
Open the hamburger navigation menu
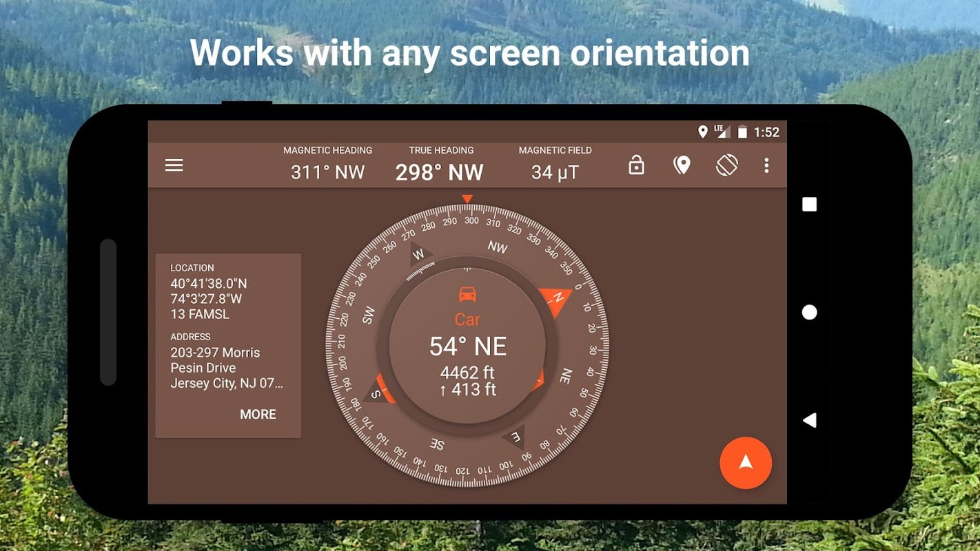coord(174,165)
